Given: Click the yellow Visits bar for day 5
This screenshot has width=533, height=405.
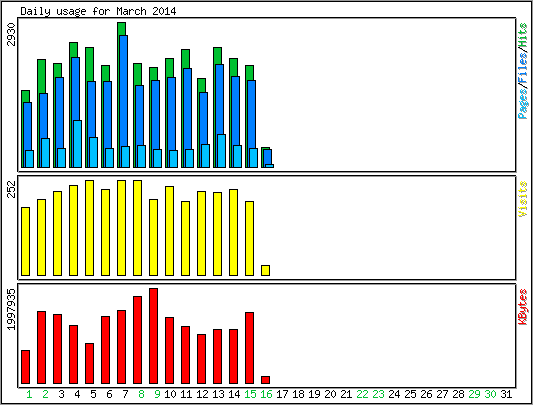Looking at the screenshot, I should point(89,228).
